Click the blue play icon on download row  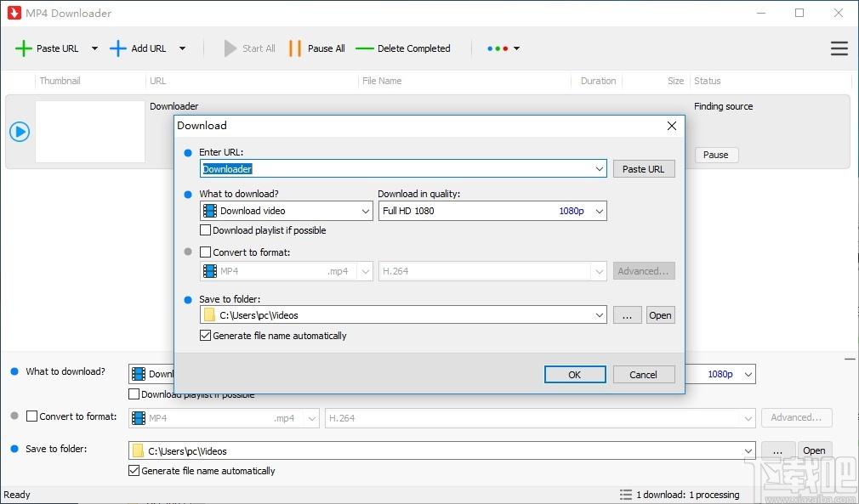20,132
